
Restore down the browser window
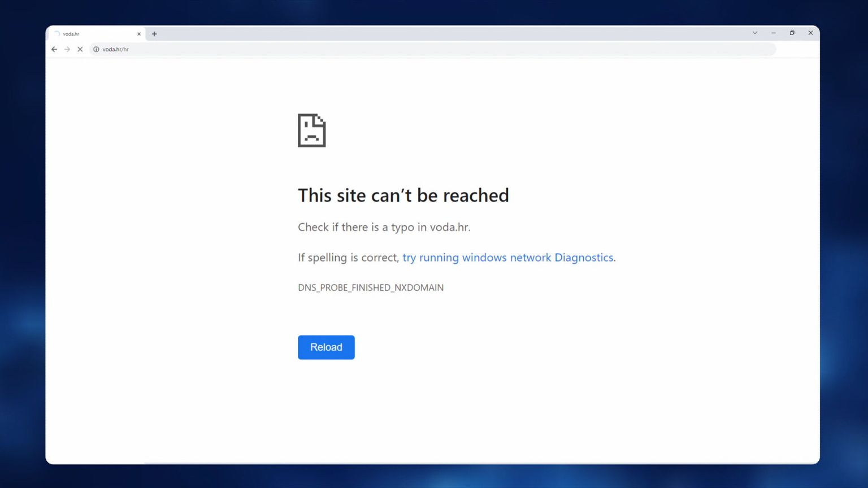[792, 33]
